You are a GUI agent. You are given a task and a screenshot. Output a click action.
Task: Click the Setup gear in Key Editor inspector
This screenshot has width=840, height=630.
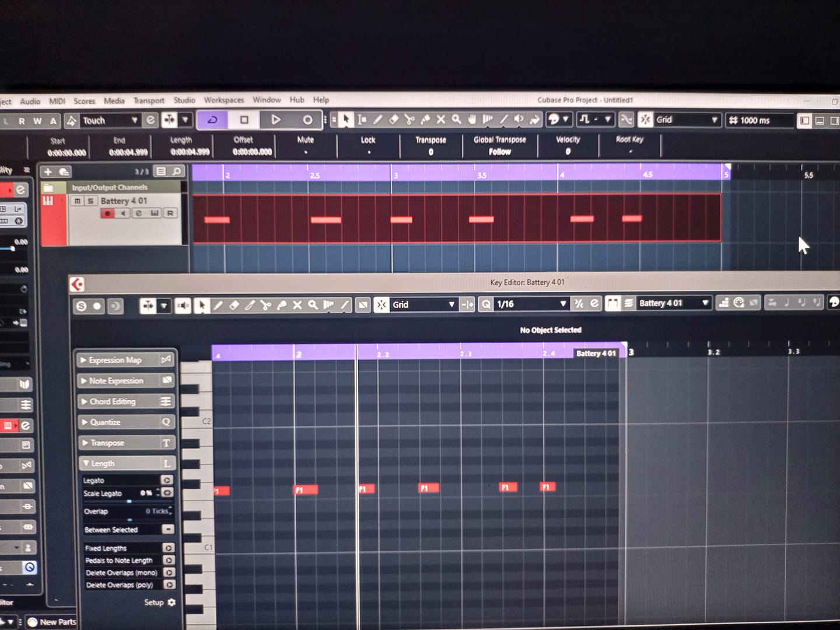click(171, 602)
